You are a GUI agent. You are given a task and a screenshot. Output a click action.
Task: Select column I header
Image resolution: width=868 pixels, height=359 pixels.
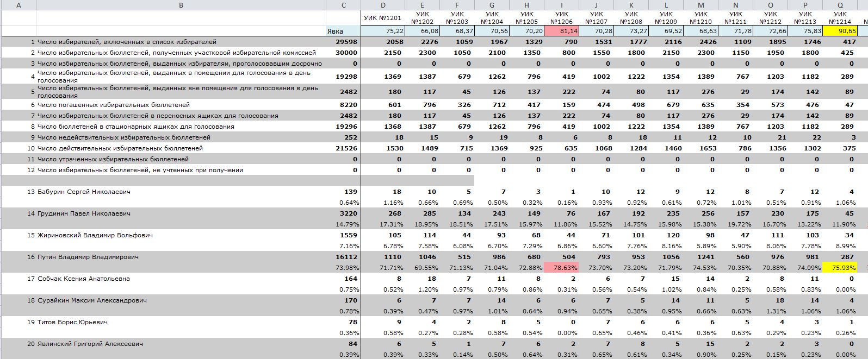[561, 5]
